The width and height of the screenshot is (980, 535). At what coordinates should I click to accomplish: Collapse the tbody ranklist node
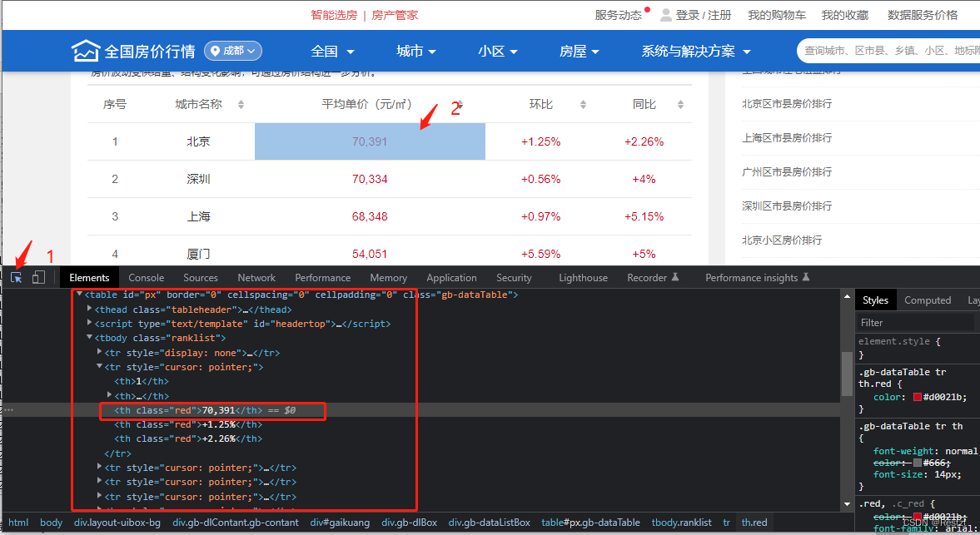[89, 338]
